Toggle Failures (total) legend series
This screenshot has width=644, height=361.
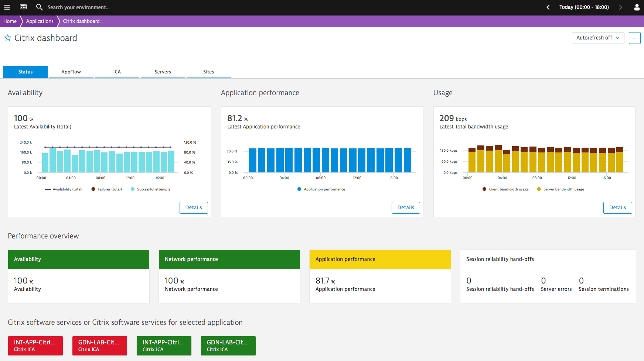107,189
